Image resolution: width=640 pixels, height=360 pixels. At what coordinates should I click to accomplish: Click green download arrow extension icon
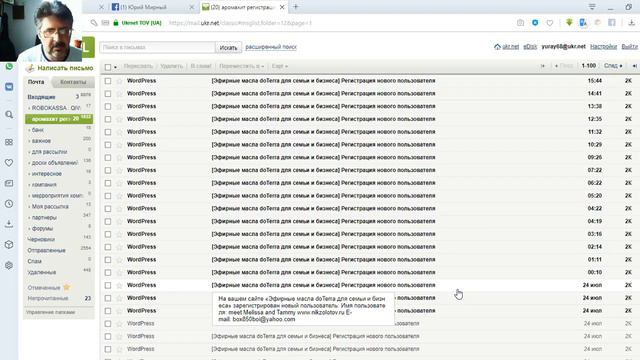[569, 22]
